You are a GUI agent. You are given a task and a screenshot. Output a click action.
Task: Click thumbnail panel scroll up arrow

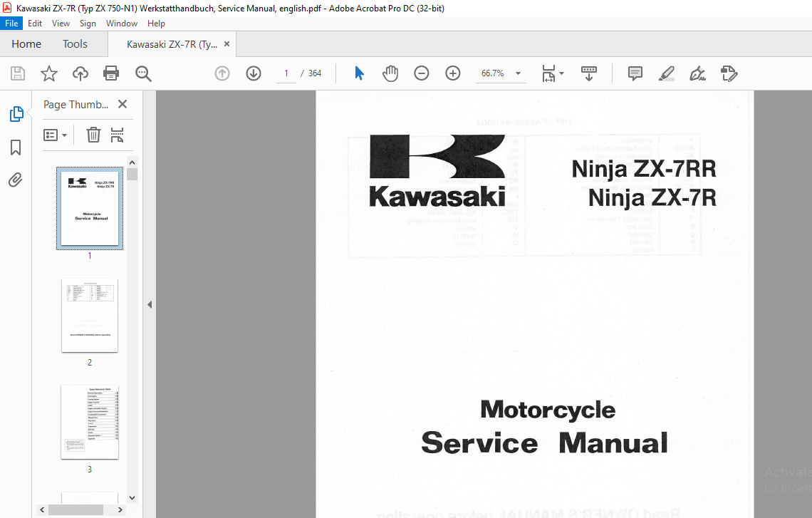pyautogui.click(x=132, y=162)
